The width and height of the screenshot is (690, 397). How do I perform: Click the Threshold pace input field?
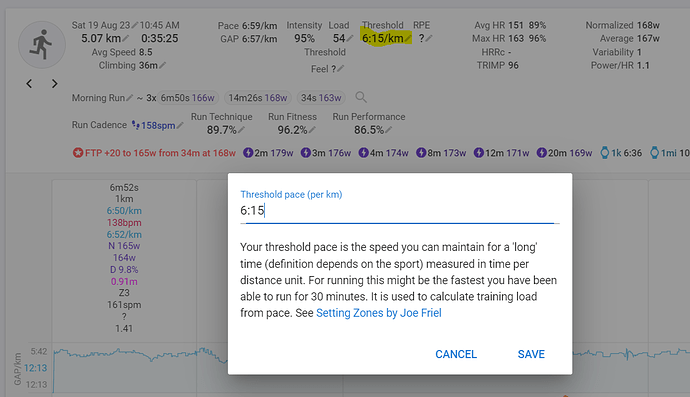click(400, 211)
